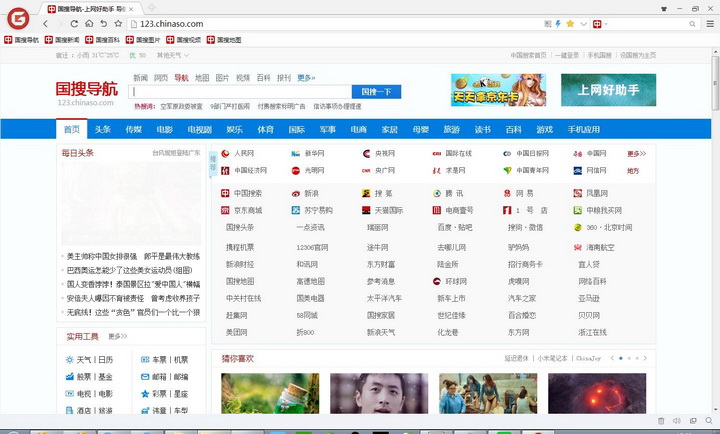Open the 地方 link beside media sites
Screen dimensions: 720x434
click(633, 171)
